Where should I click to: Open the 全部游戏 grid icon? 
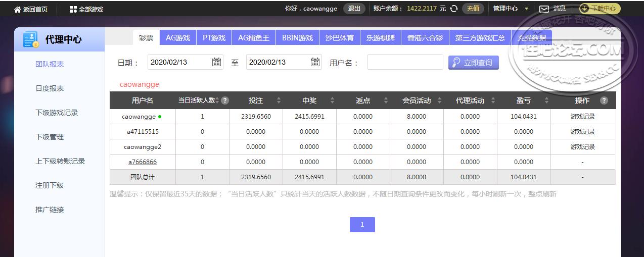tap(73, 9)
